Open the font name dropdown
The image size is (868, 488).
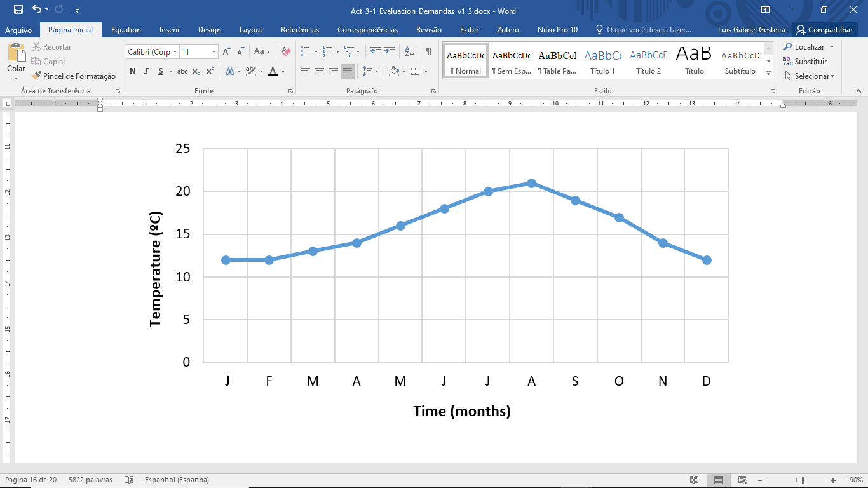175,52
